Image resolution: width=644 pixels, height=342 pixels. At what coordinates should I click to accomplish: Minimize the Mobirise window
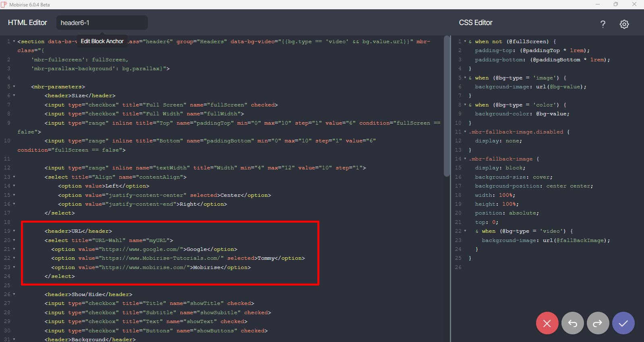point(598,4)
